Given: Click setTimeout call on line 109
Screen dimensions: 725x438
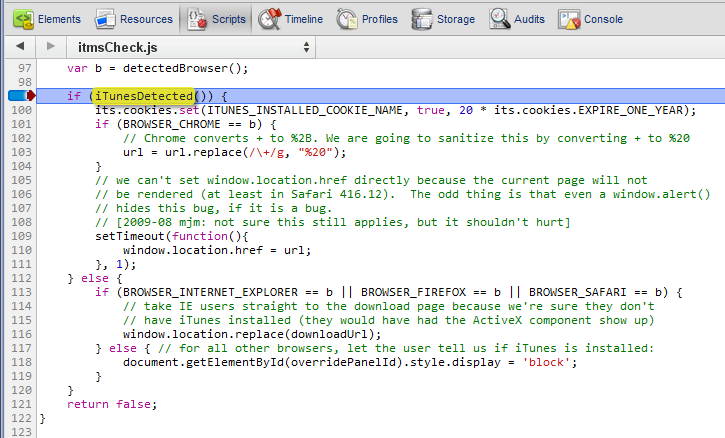Looking at the screenshot, I should [x=130, y=236].
